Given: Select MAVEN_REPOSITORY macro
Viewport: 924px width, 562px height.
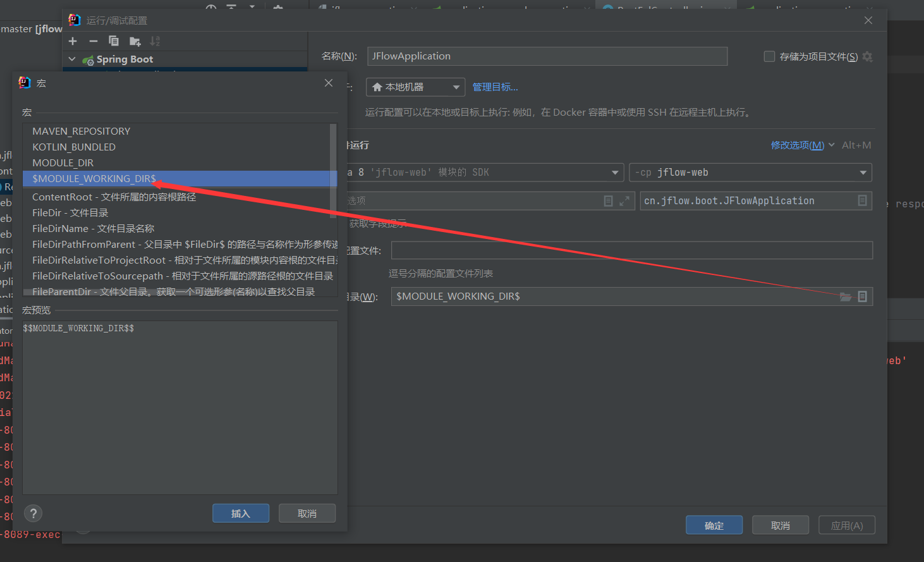Looking at the screenshot, I should pyautogui.click(x=176, y=131).
